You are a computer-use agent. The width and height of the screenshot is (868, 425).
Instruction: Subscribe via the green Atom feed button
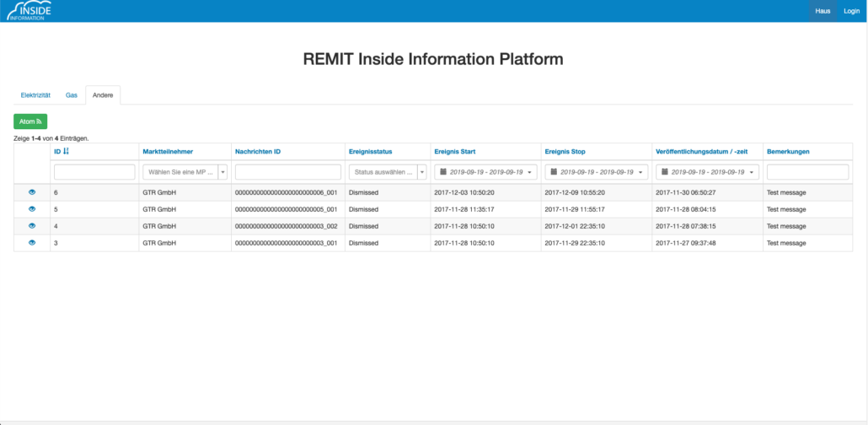pyautogui.click(x=30, y=122)
